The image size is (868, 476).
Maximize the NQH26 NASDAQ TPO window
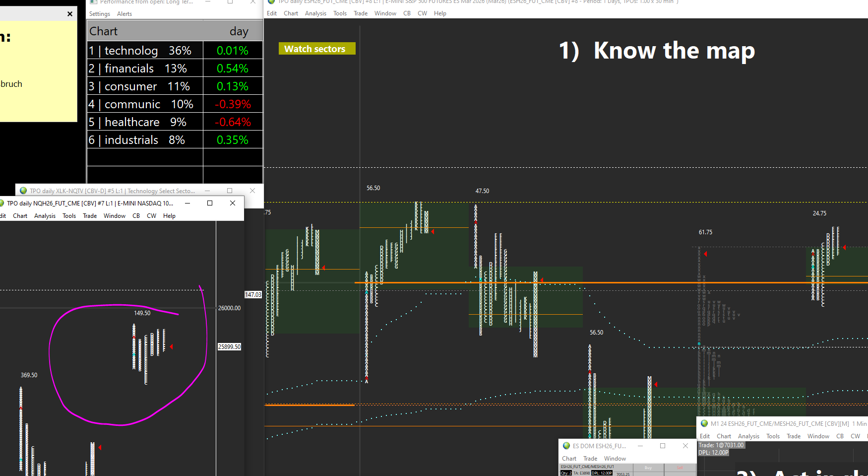(x=210, y=203)
